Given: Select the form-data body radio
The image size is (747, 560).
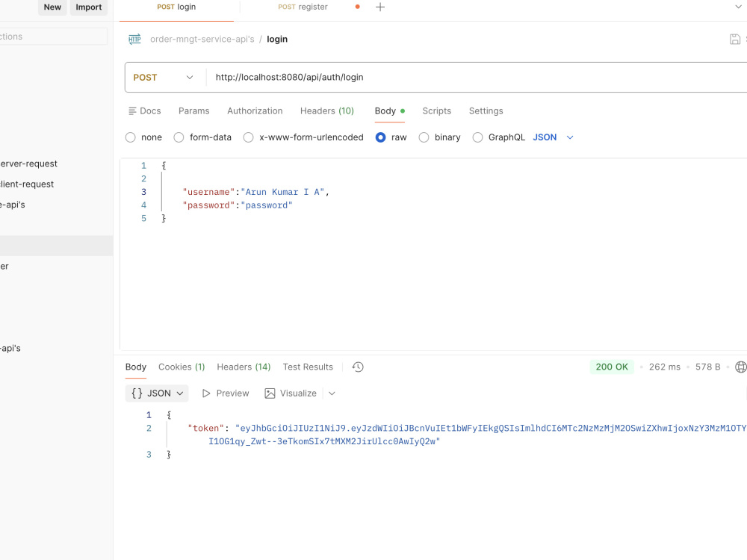Looking at the screenshot, I should [x=179, y=137].
